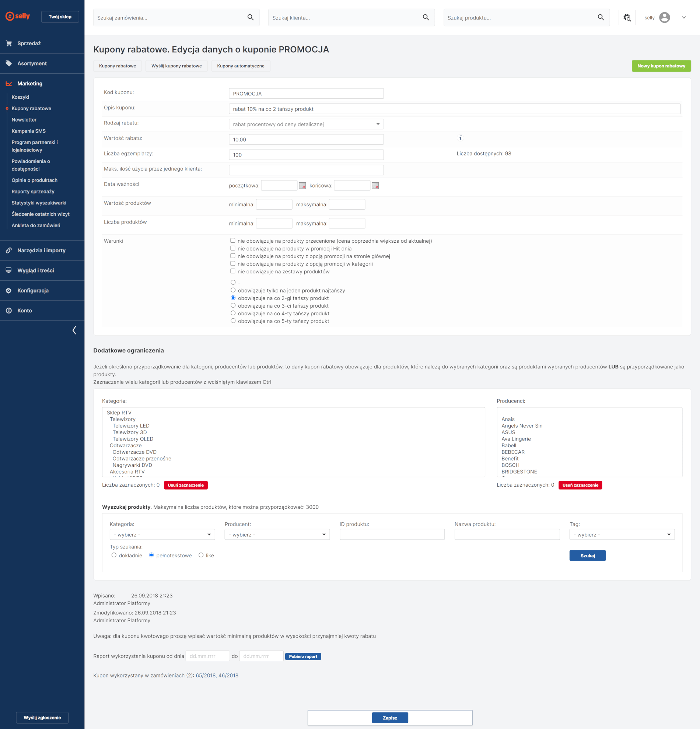The width and height of the screenshot is (700, 729).
Task: Collapse the sidebar with the arrow
Action: tap(74, 330)
